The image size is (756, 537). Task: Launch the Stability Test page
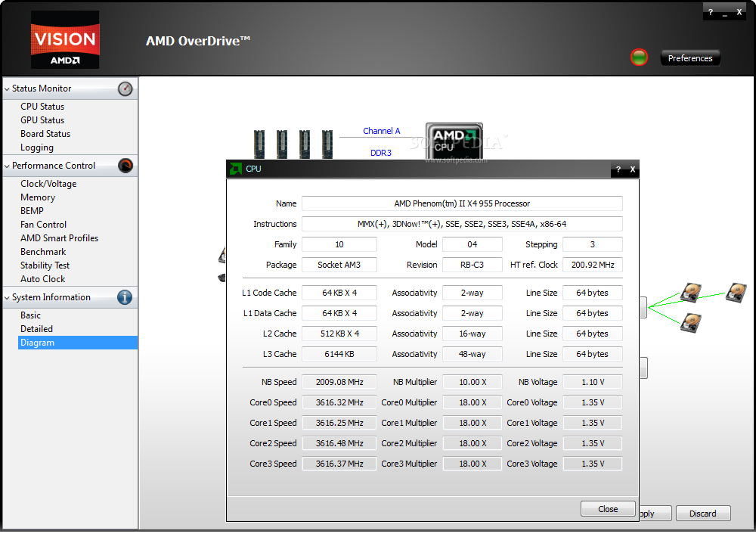pos(45,265)
